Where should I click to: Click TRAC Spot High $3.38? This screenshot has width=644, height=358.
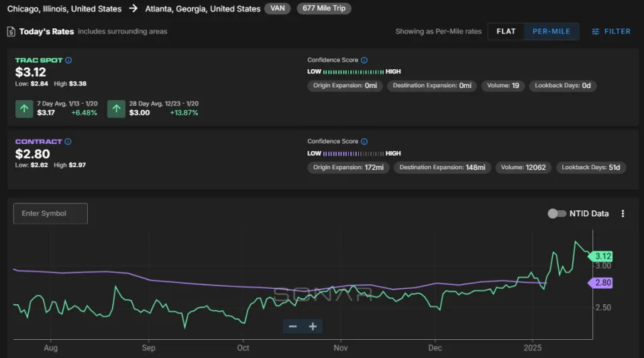(x=70, y=83)
